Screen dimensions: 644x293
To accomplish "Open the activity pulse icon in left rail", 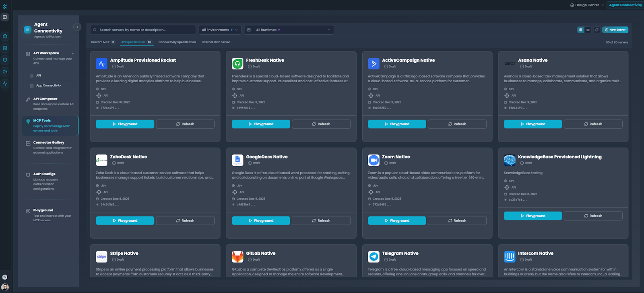I will [x=5, y=84].
